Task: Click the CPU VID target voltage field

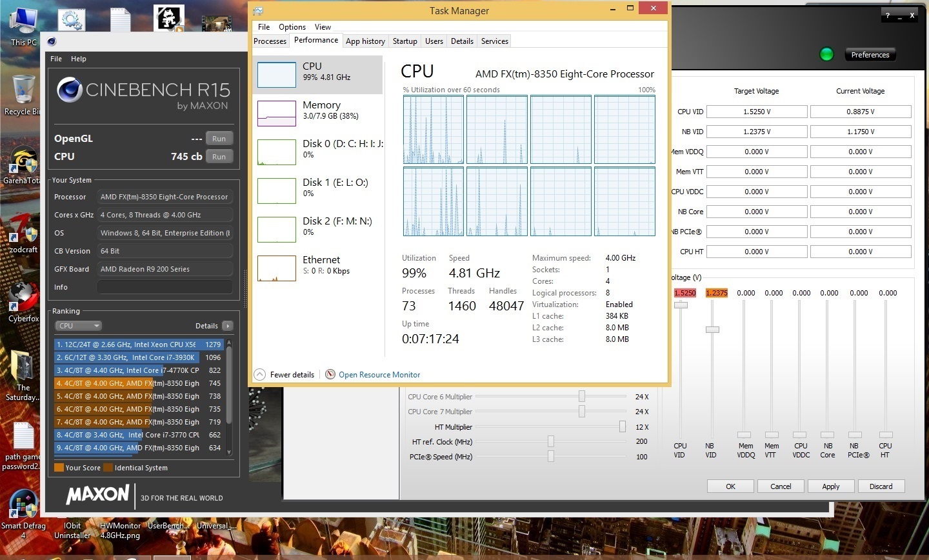Action: point(756,111)
